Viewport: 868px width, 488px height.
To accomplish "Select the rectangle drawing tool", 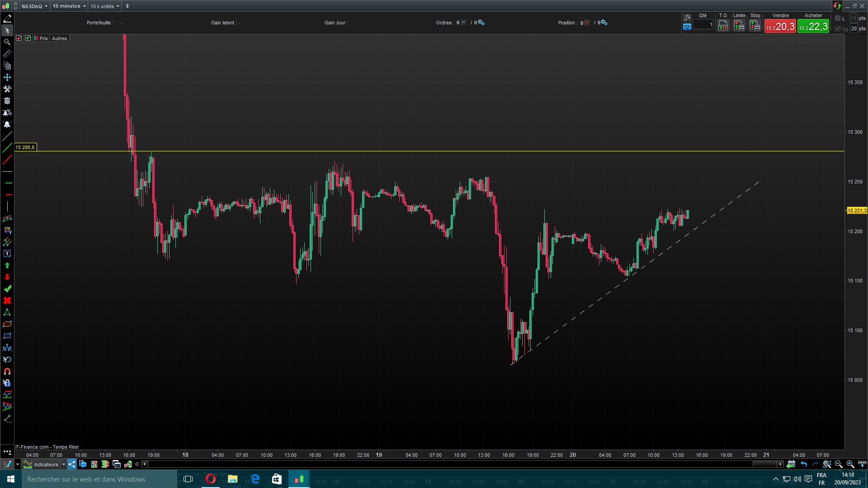I will pos(7,336).
